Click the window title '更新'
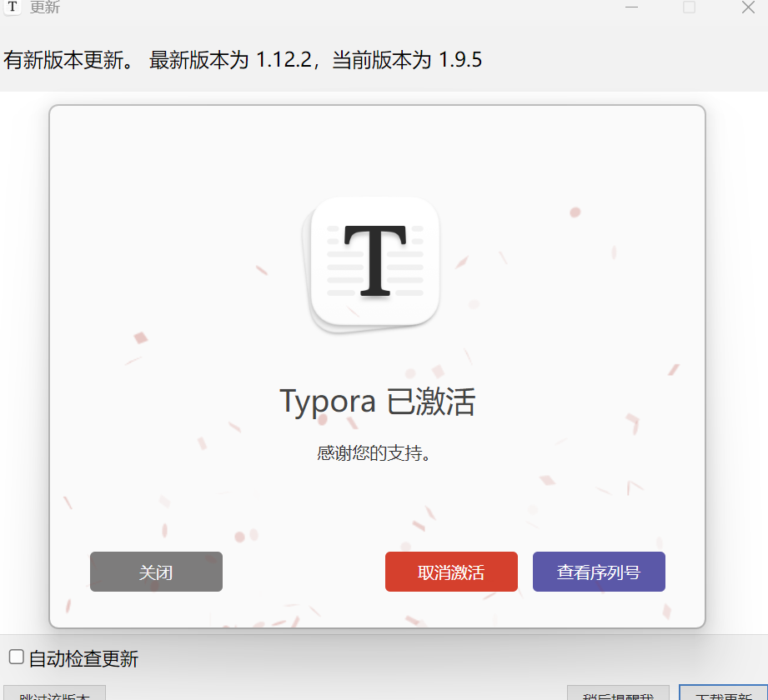The height and width of the screenshot is (700, 768). coord(44,7)
